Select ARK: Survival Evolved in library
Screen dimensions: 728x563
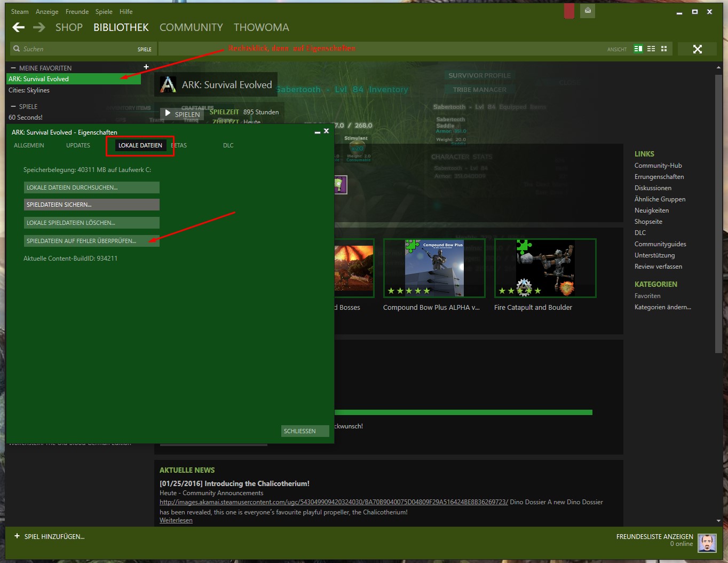pos(74,79)
